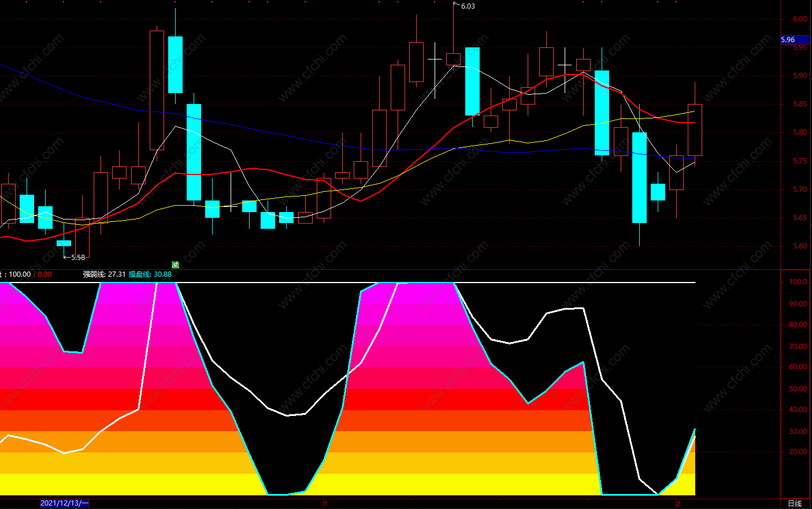Click the 100.00 indicator value readout

(x=20, y=274)
